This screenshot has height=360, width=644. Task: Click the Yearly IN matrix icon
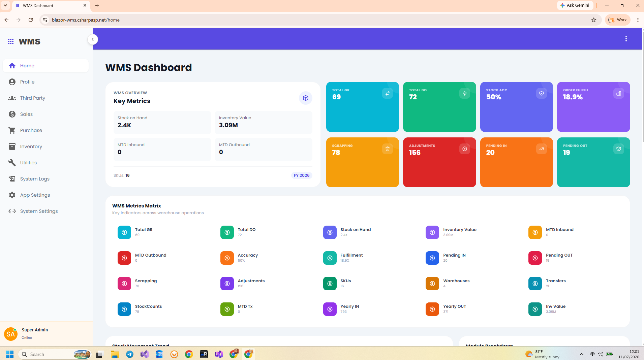330,309
